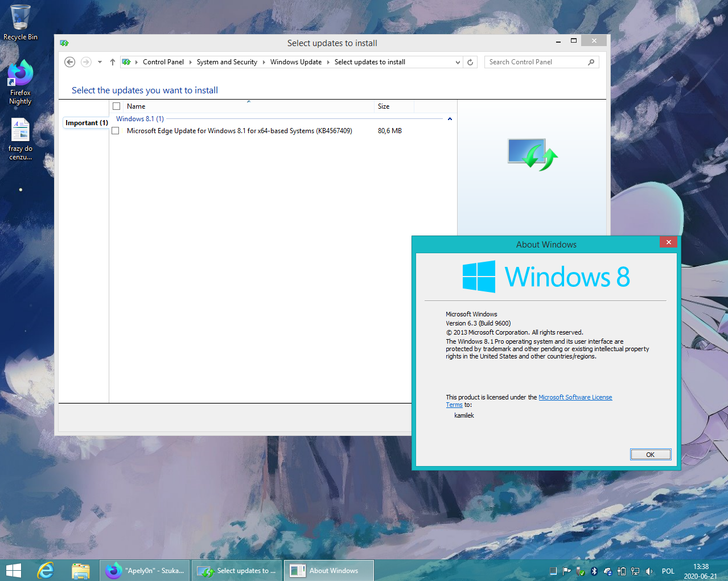728x581 pixels.
Task: Open the address bar history dropdown
Action: pos(458,62)
